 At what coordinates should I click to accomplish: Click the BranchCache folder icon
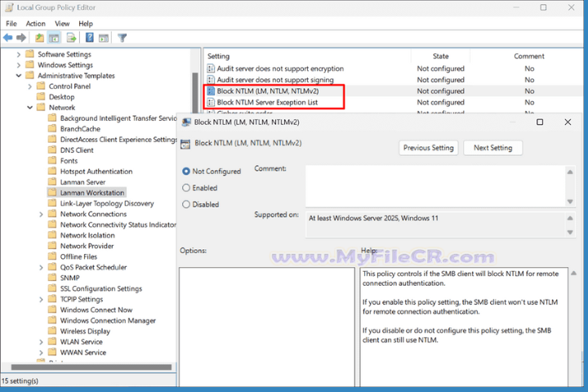tap(52, 129)
